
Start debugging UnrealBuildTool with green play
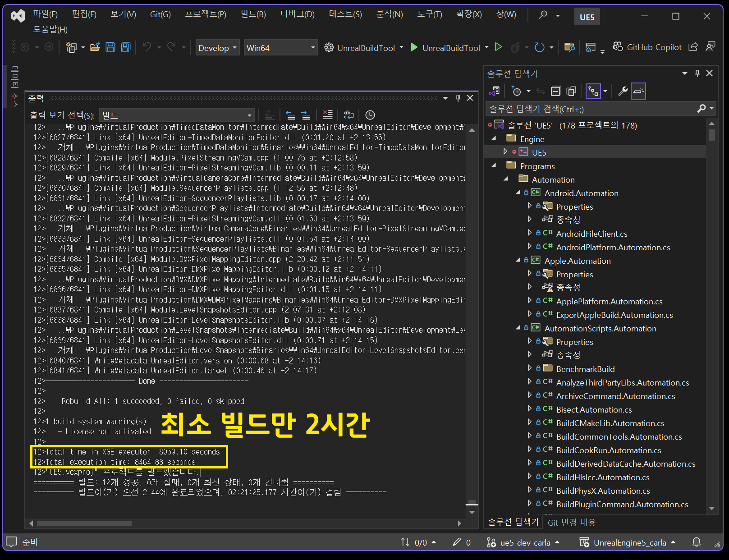click(x=414, y=47)
